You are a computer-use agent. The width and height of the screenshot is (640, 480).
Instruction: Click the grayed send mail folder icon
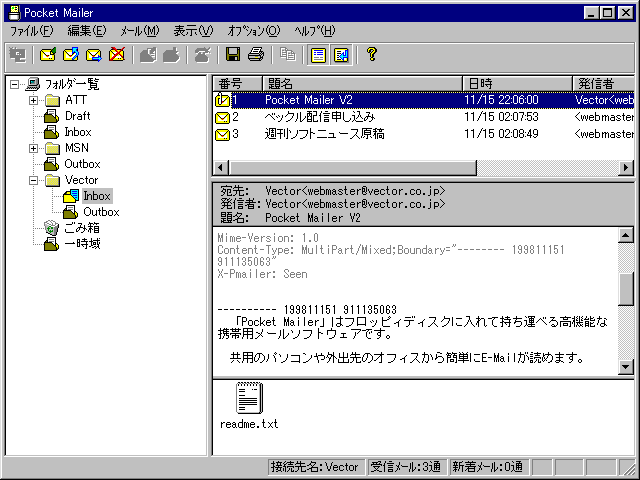171,55
